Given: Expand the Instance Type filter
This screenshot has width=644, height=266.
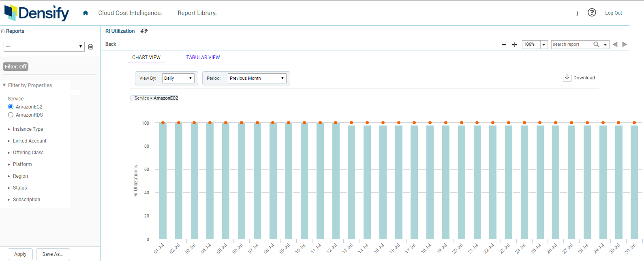Looking at the screenshot, I should (x=28, y=129).
